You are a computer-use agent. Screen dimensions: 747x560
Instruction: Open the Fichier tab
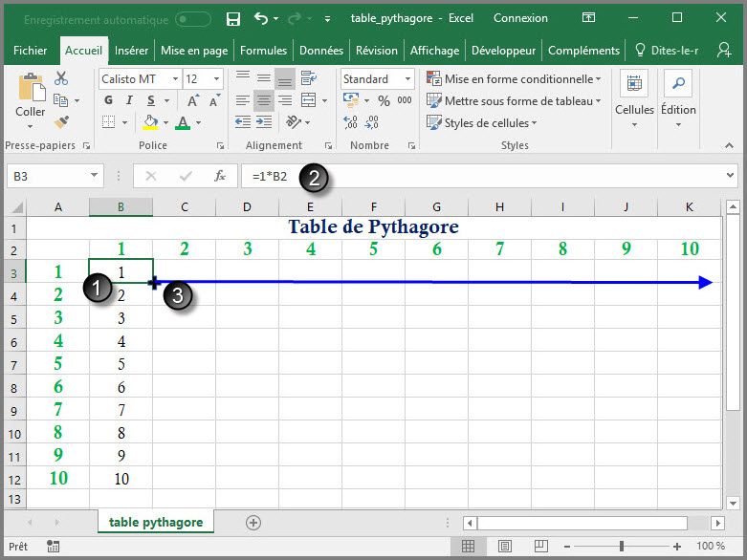(x=30, y=51)
